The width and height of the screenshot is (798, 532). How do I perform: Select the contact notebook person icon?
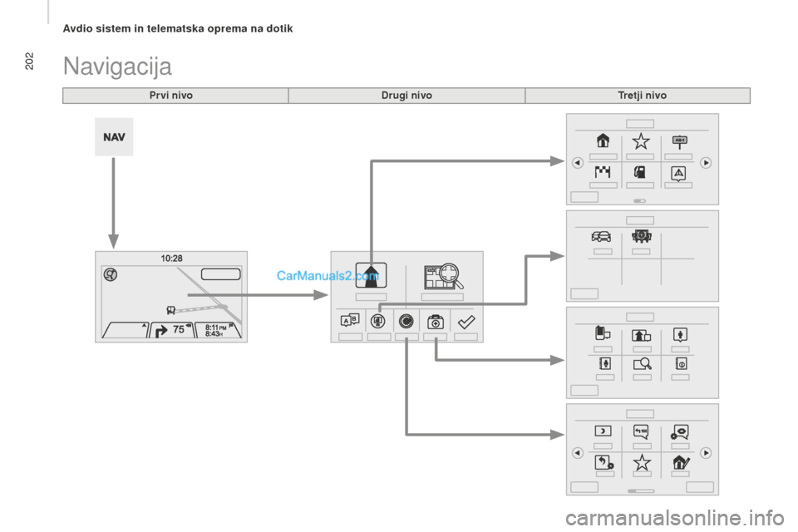click(x=605, y=363)
